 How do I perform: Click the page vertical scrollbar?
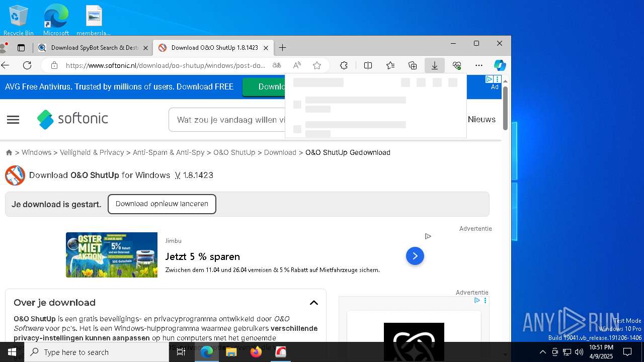coord(505,109)
